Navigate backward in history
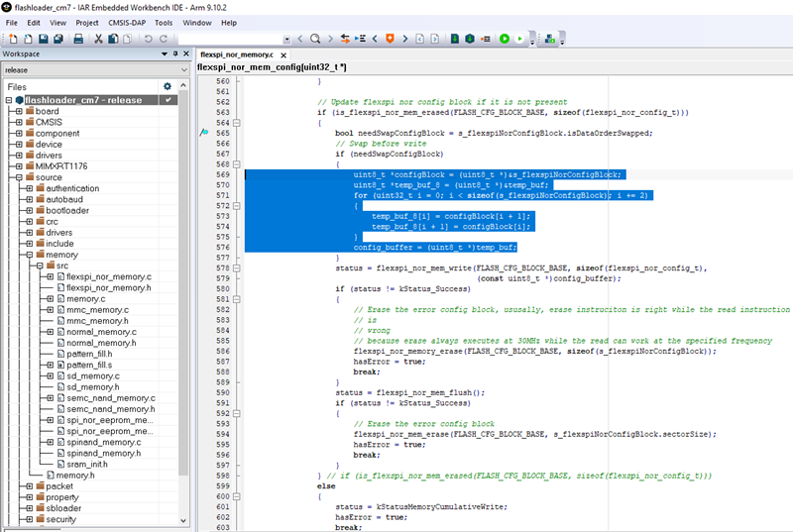 click(x=419, y=39)
